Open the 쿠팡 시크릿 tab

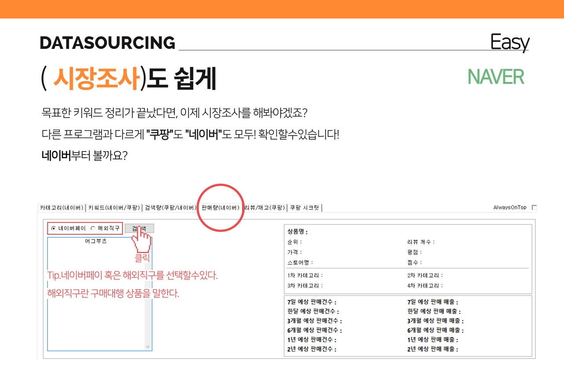(304, 207)
